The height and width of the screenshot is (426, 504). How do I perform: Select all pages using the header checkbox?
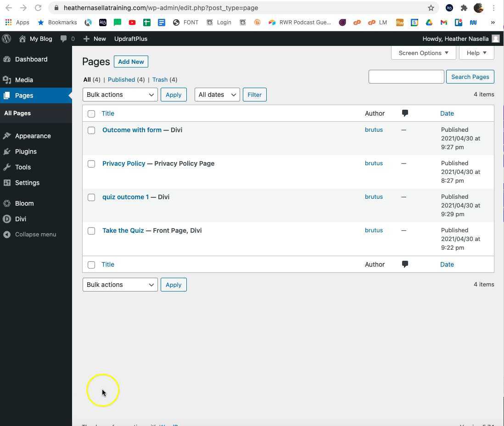pos(91,113)
